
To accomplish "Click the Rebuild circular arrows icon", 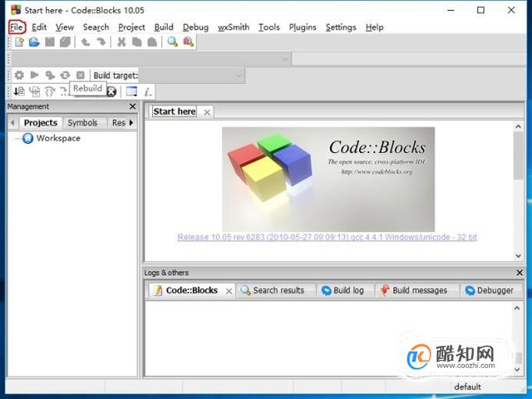I will [x=66, y=75].
